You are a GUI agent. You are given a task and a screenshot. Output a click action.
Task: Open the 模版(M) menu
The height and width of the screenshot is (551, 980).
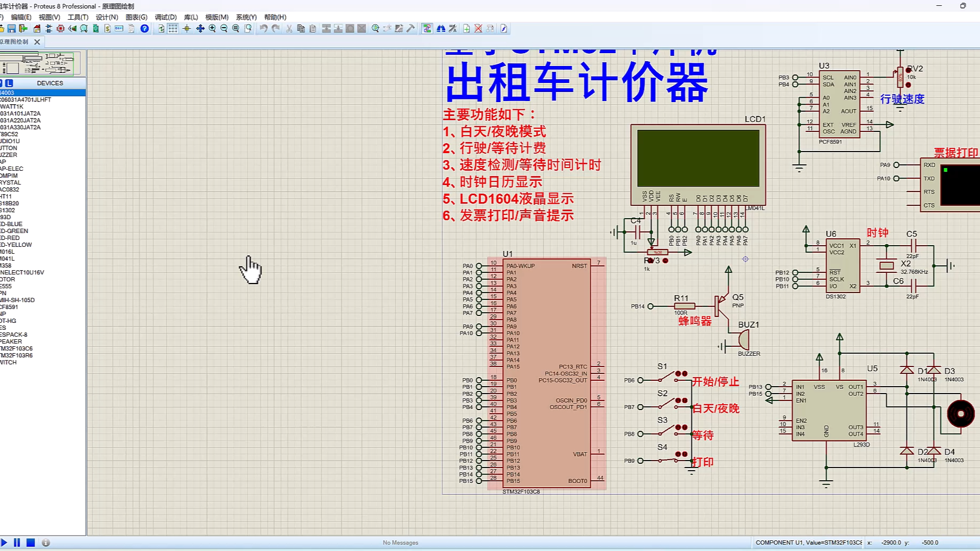217,17
